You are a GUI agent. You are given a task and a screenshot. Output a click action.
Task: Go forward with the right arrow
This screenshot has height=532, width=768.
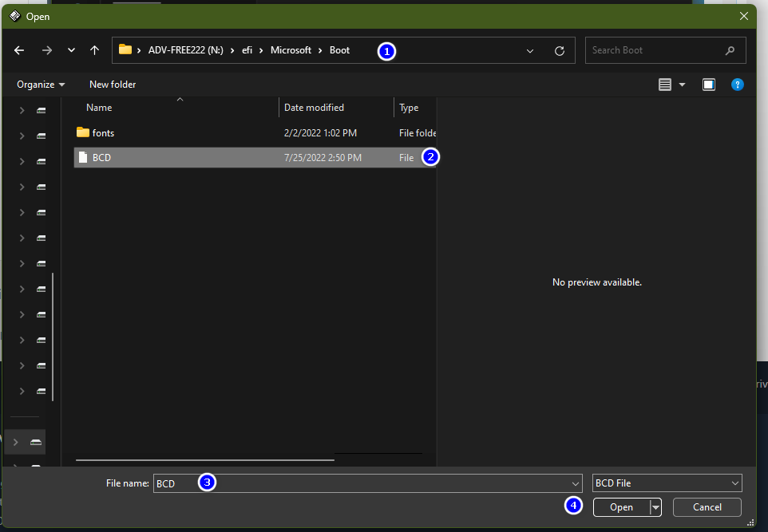pos(47,50)
